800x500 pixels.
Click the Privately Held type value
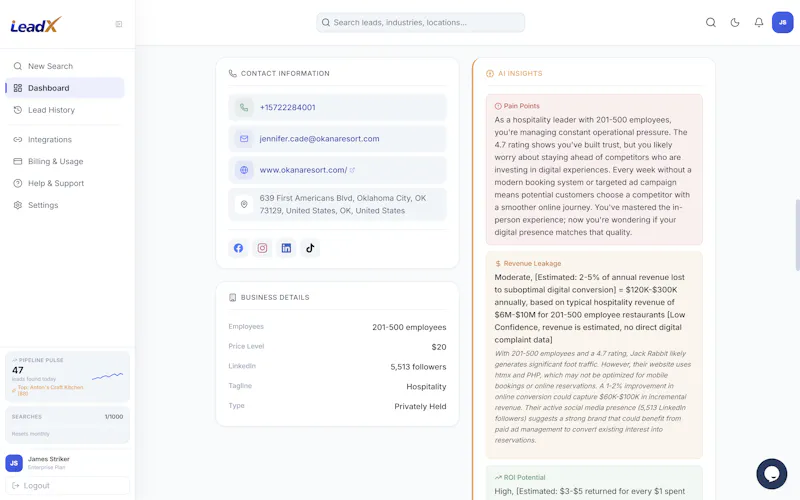[x=420, y=407]
